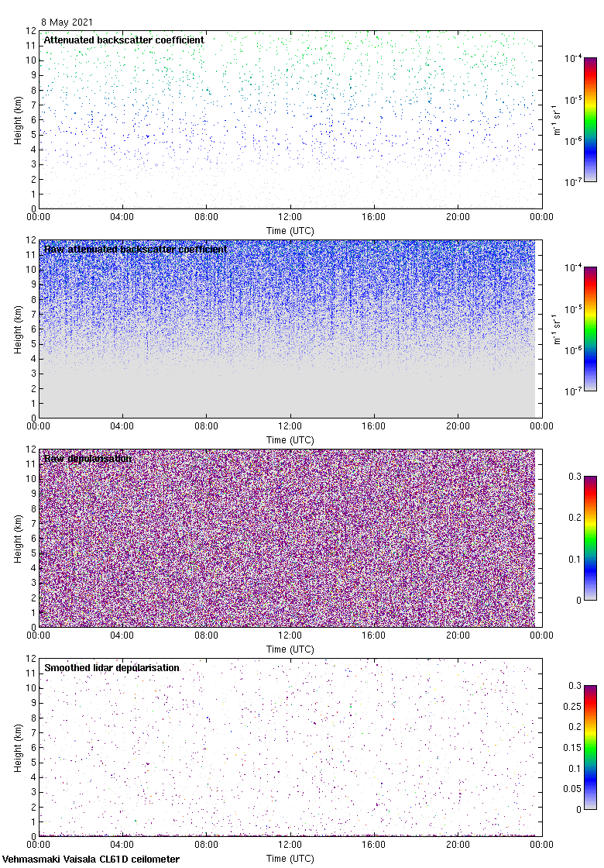This screenshot has height=868, width=604.
Task: Click the 12:00 tick on the top plot's time axis
Action: pyautogui.click(x=290, y=217)
